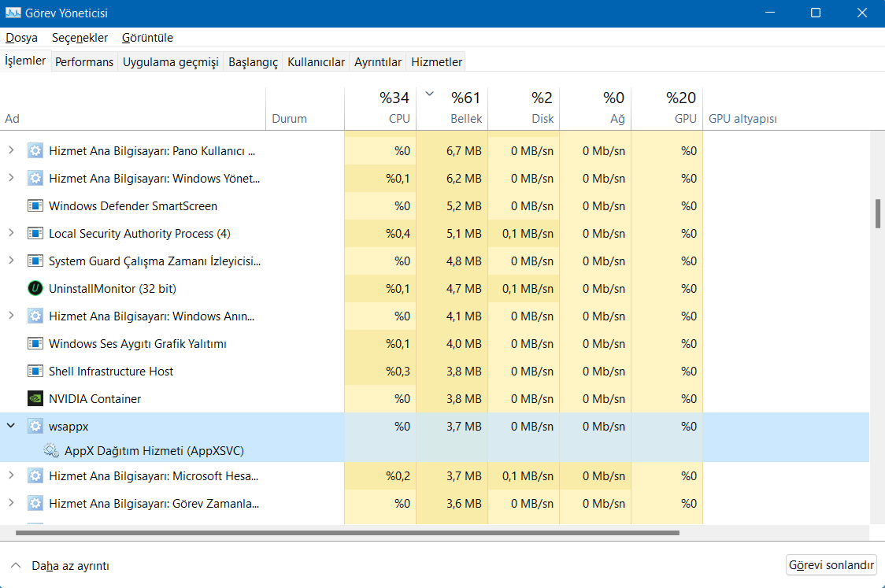Click AppX Dağıtım Hizmeti (AppXSVC) text
The height and width of the screenshot is (588, 885).
pos(154,451)
